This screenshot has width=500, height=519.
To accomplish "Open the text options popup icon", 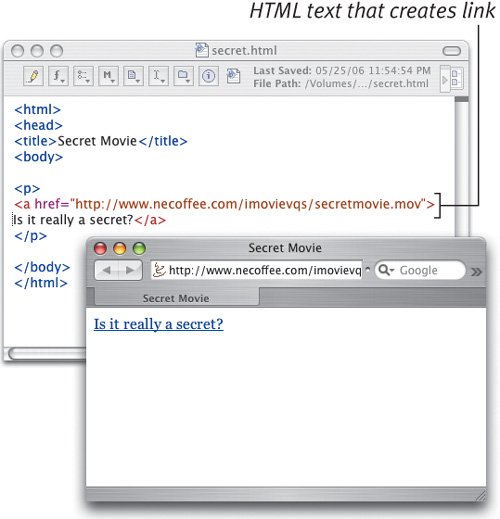I will point(83,76).
